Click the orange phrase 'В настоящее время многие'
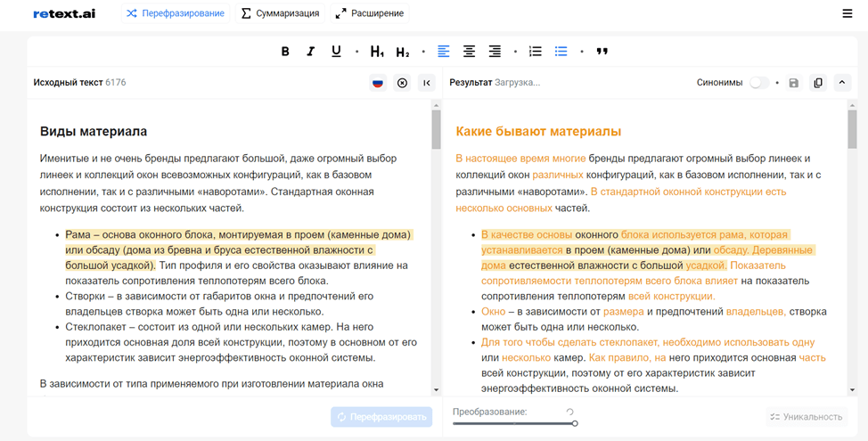This screenshot has height=441, width=868. [520, 159]
